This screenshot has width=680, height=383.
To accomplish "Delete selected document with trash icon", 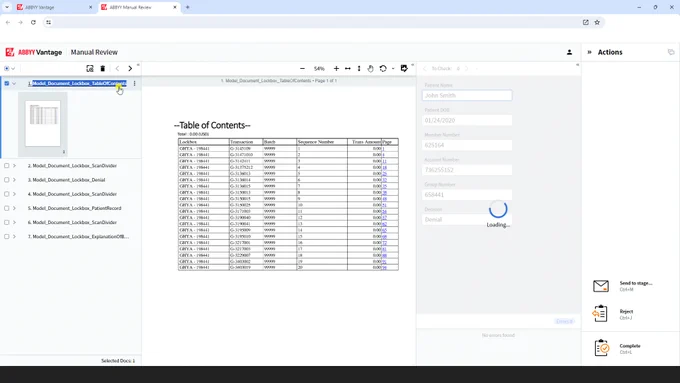I will [x=103, y=69].
